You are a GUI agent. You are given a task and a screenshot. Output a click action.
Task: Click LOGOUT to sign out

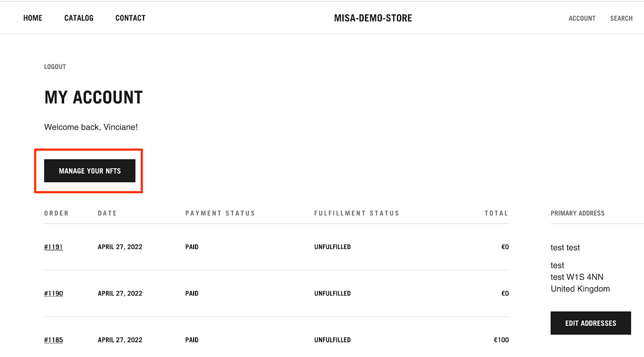tap(55, 66)
